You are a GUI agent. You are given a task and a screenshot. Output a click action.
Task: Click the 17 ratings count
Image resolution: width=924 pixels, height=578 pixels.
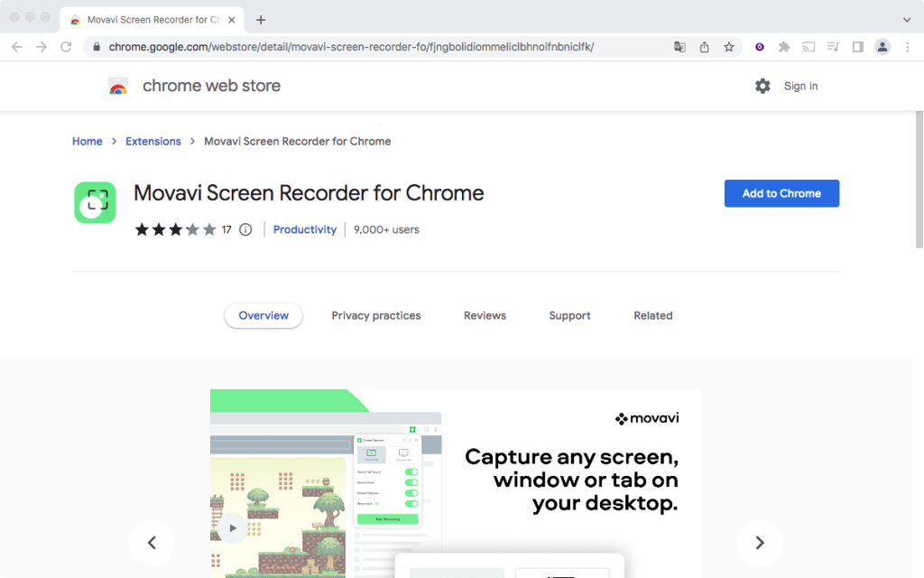tap(226, 229)
